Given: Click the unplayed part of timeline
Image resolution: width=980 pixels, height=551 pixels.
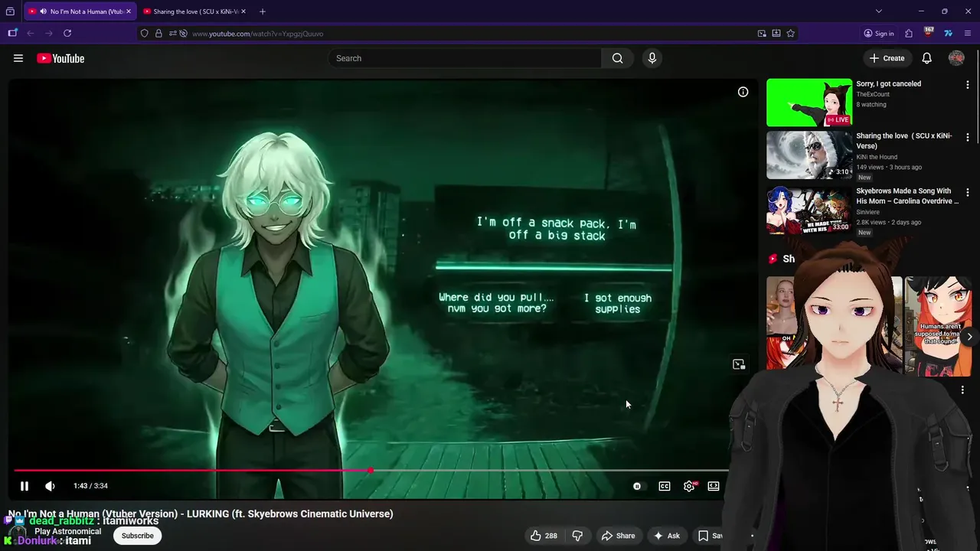Looking at the screenshot, I should 549,471.
